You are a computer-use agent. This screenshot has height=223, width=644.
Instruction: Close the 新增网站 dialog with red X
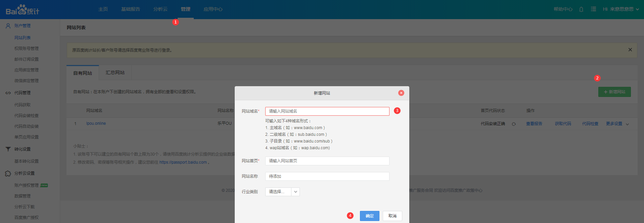click(401, 93)
